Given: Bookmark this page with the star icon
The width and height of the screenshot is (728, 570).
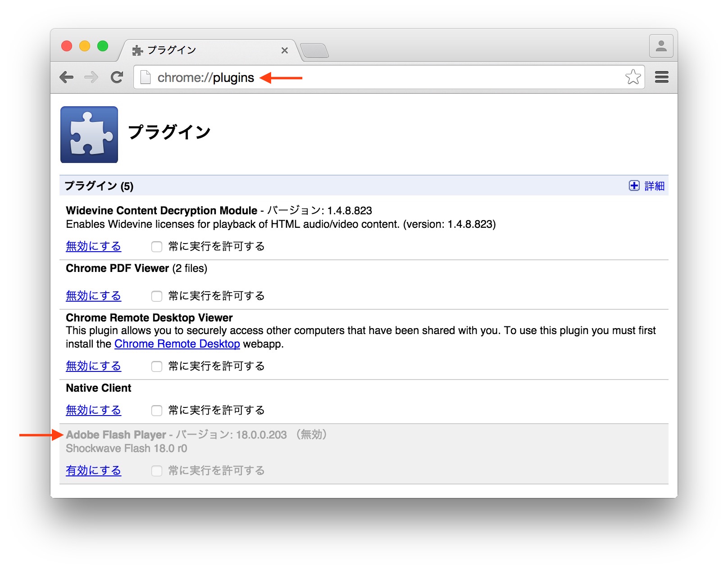Looking at the screenshot, I should tap(633, 77).
